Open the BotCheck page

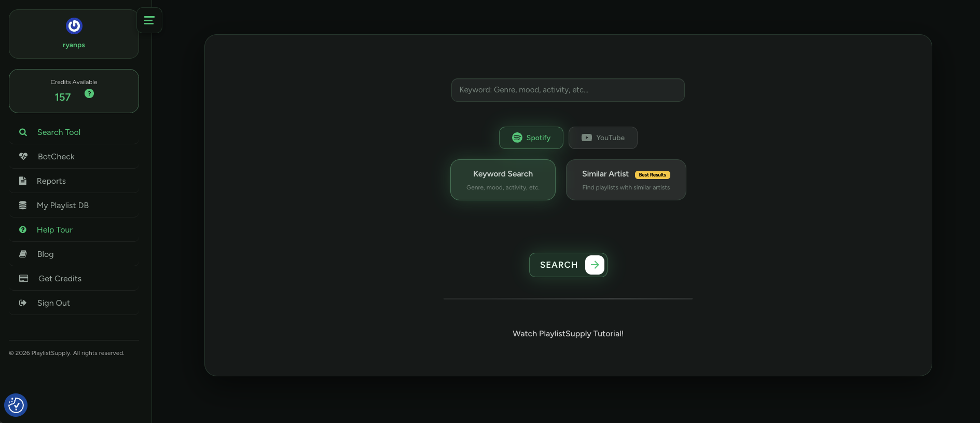click(74, 157)
